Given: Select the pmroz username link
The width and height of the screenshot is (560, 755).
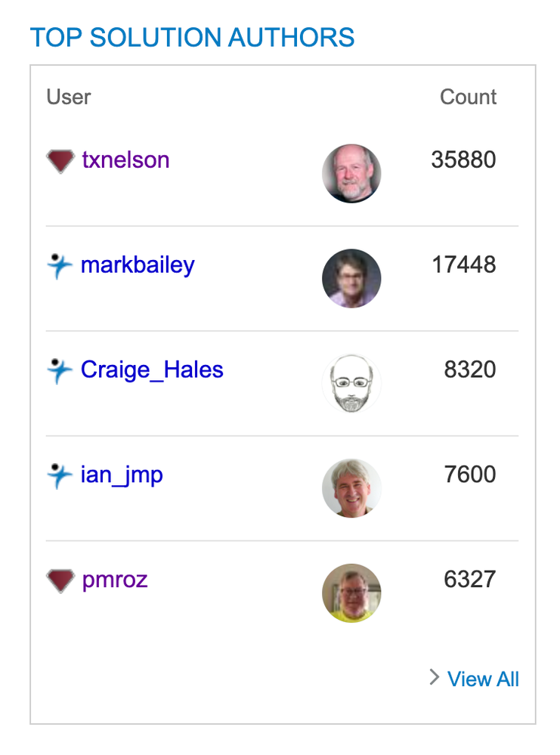Looking at the screenshot, I should pyautogui.click(x=114, y=580).
